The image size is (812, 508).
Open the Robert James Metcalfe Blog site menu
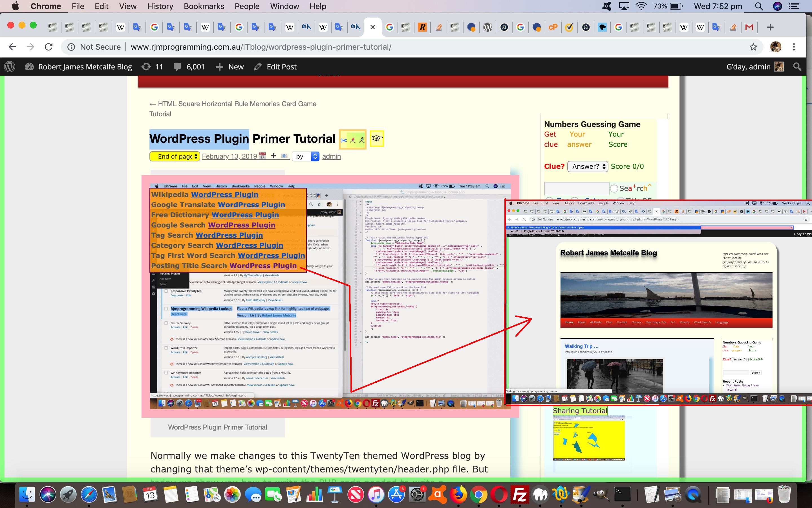click(79, 67)
